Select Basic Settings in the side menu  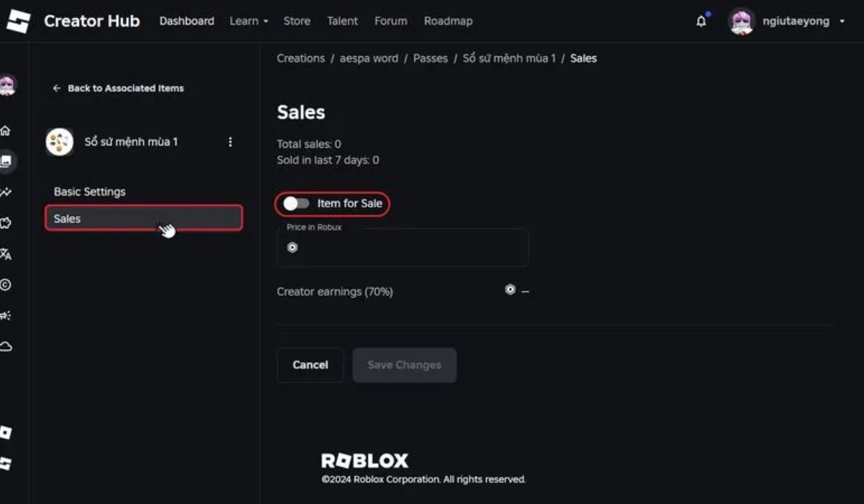coord(89,192)
